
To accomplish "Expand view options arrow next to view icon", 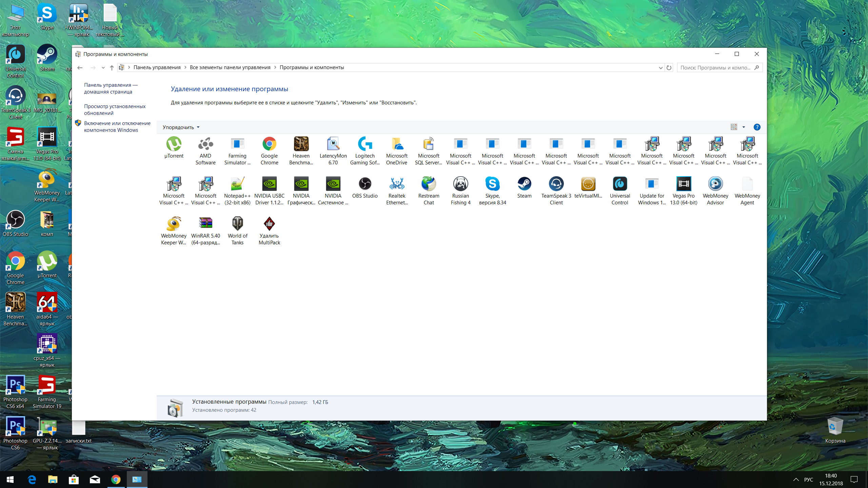I will (x=744, y=127).
